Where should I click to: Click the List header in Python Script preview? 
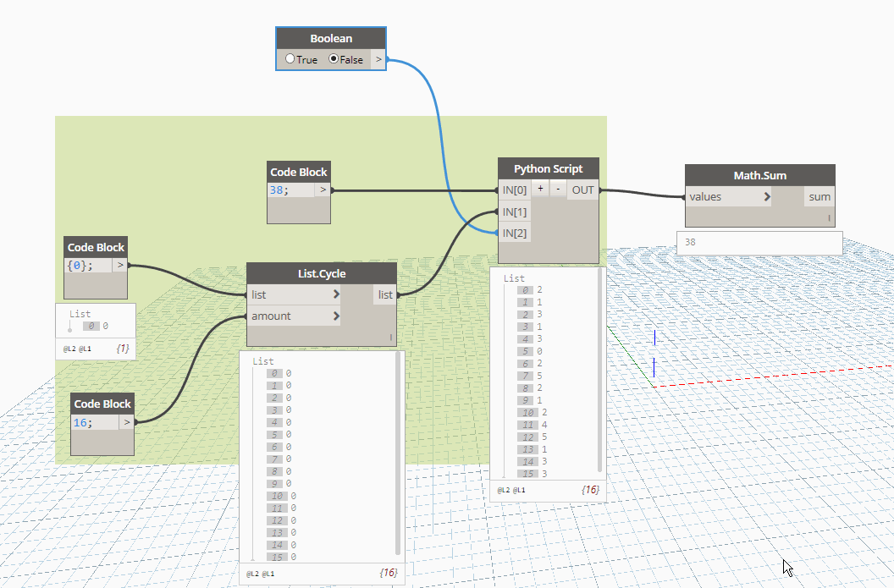pyautogui.click(x=514, y=278)
